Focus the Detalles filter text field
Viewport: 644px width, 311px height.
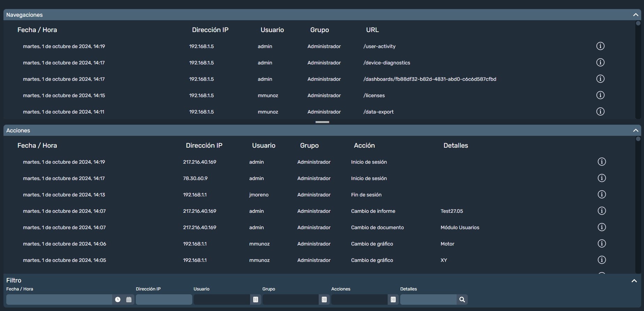(x=428, y=300)
